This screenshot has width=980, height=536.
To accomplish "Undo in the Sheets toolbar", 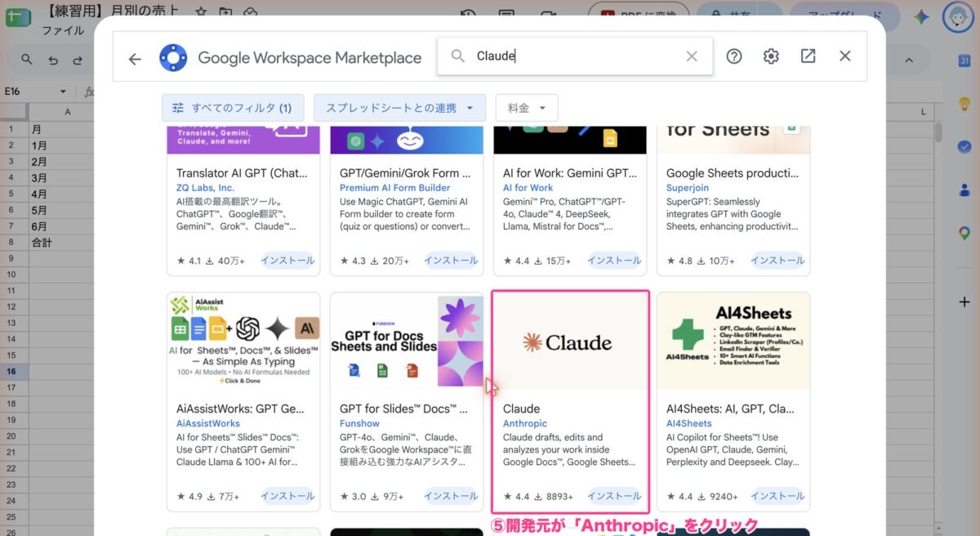I will click(x=53, y=60).
